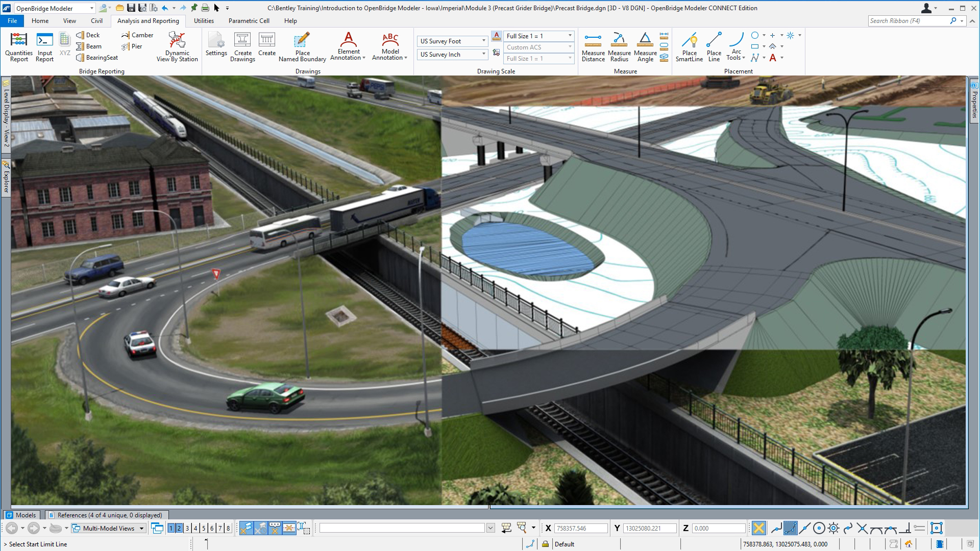Image resolution: width=980 pixels, height=551 pixels.
Task: Select Place Named Boundary
Action: click(302, 47)
